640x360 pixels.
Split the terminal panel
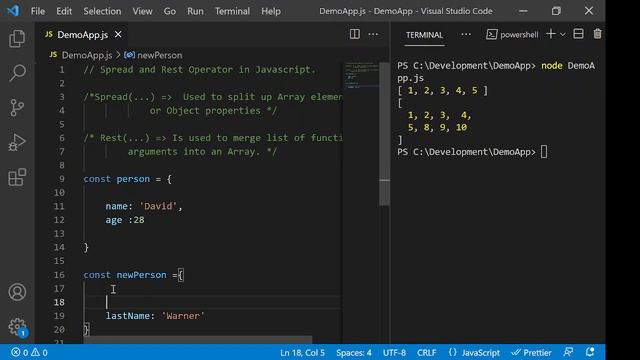tap(578, 34)
